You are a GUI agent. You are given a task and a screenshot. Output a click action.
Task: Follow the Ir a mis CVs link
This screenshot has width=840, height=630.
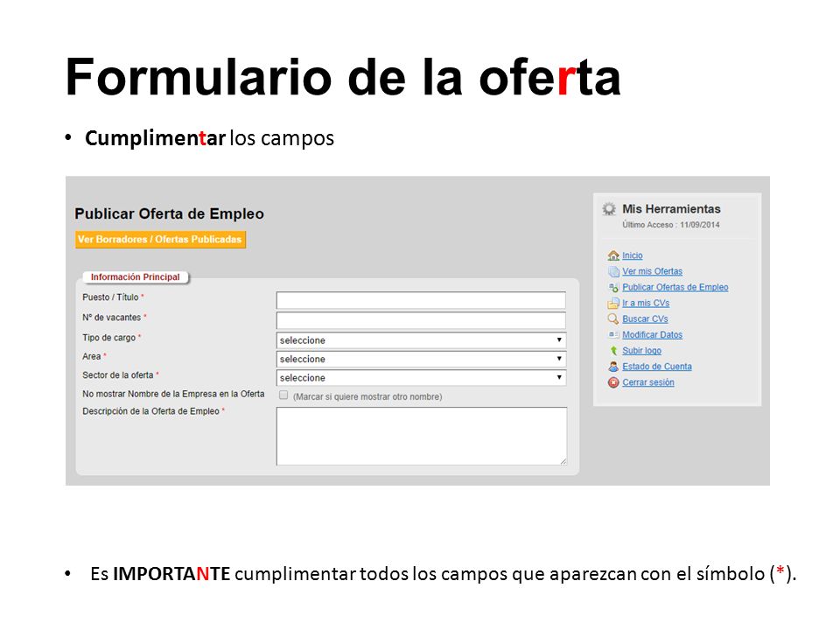[x=646, y=304]
